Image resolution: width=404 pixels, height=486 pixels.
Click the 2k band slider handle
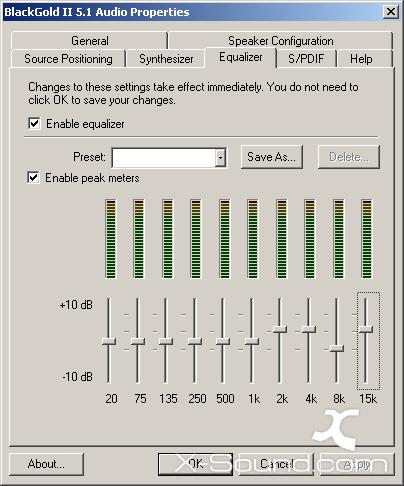coord(280,329)
